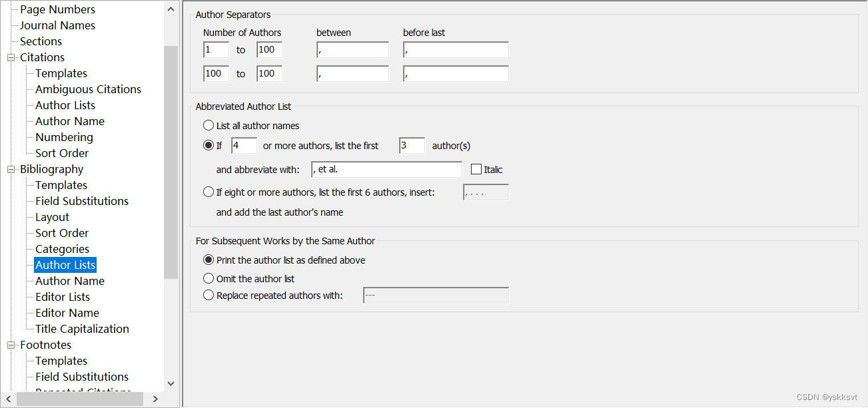Collapse the Footnotes tree node
The width and height of the screenshot is (868, 408).
coord(11,345)
